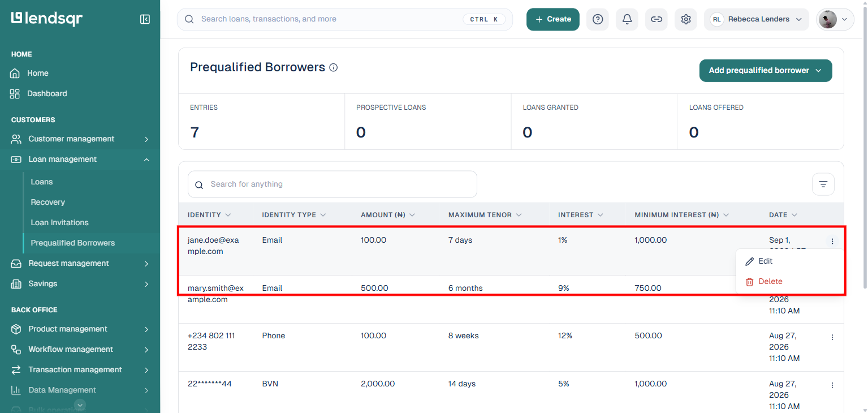The image size is (868, 413).
Task: Expand Product management menu
Action: [x=80, y=329]
